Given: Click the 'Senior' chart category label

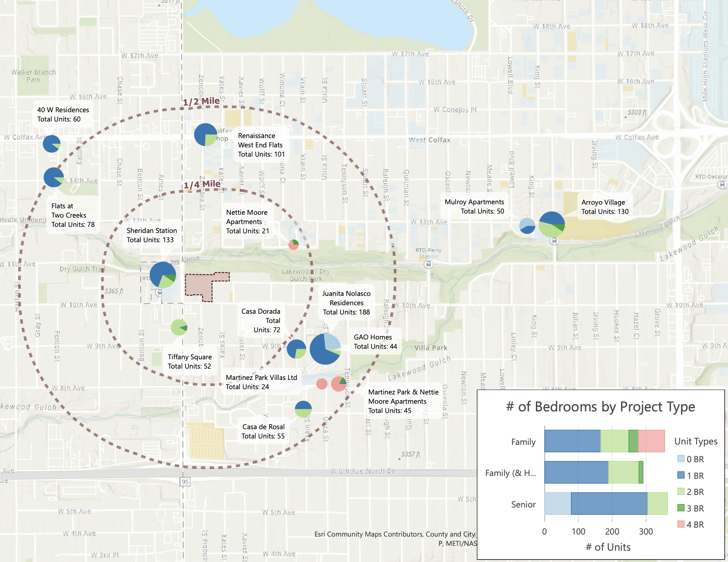Looking at the screenshot, I should coord(523,504).
